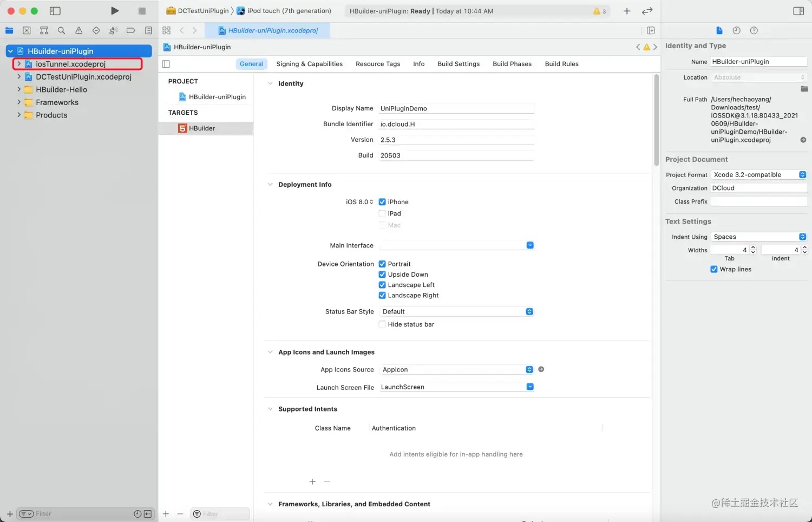Show the File inspector
812x522 pixels.
[x=719, y=30]
